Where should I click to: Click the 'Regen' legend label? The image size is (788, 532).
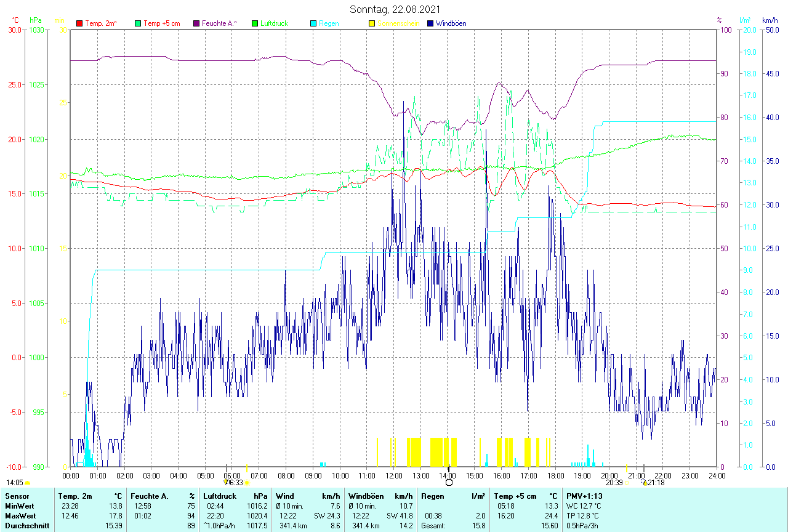coord(329,23)
